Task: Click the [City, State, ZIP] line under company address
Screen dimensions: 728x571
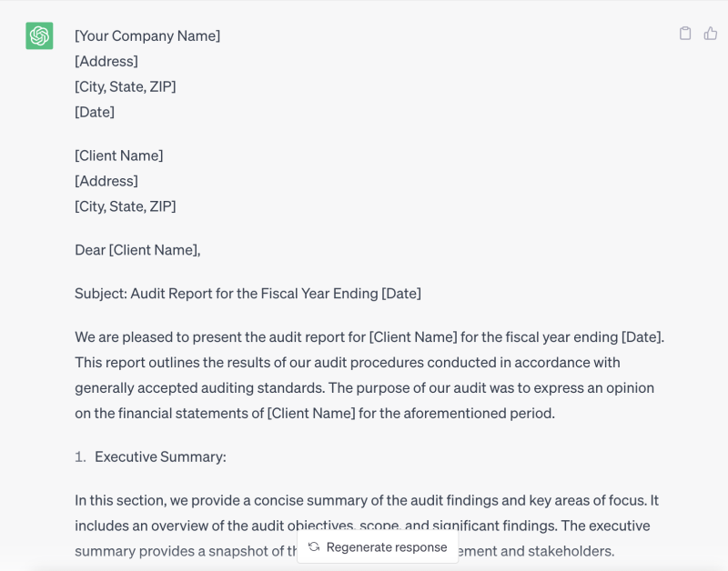Action: click(x=126, y=86)
